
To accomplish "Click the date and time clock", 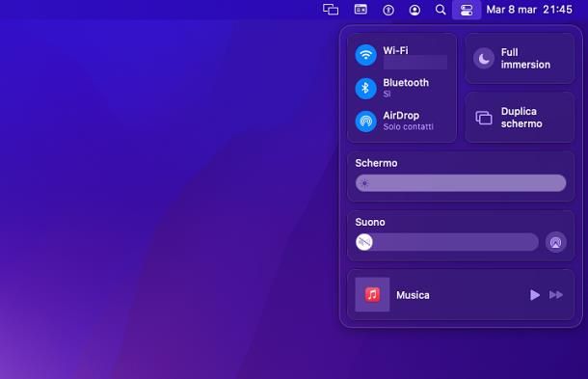I will [x=529, y=10].
